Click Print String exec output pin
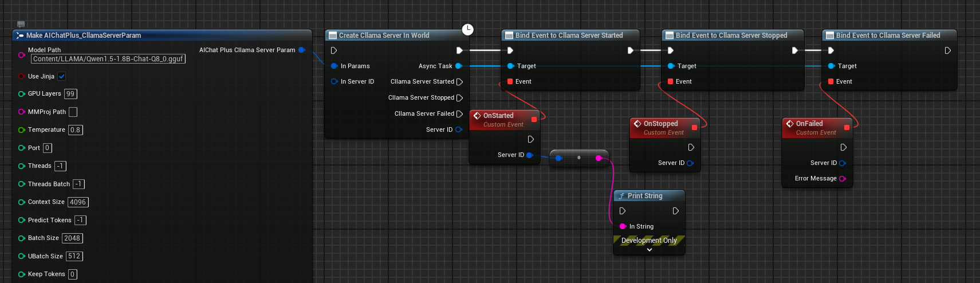The height and width of the screenshot is (283, 980). tap(676, 211)
